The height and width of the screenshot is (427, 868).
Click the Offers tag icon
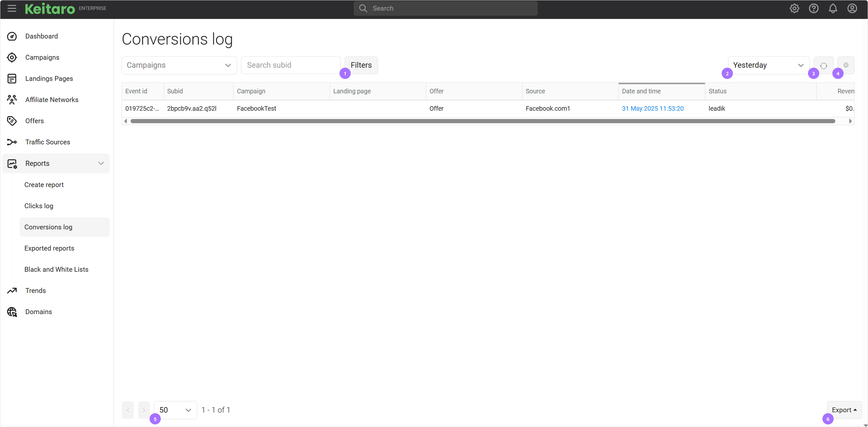click(12, 121)
